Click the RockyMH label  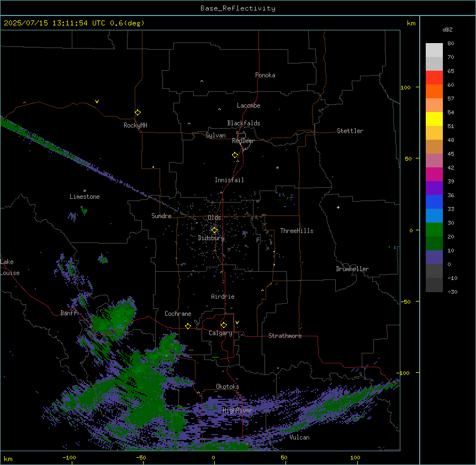pos(135,125)
